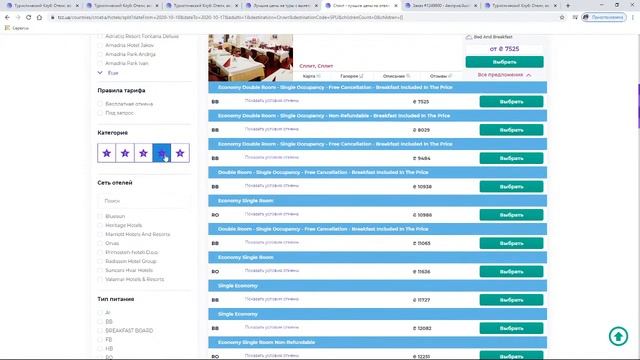Viewport: 640px width, 360px height.
Task: Check the Heritage Hotels chain
Action: (x=100, y=225)
